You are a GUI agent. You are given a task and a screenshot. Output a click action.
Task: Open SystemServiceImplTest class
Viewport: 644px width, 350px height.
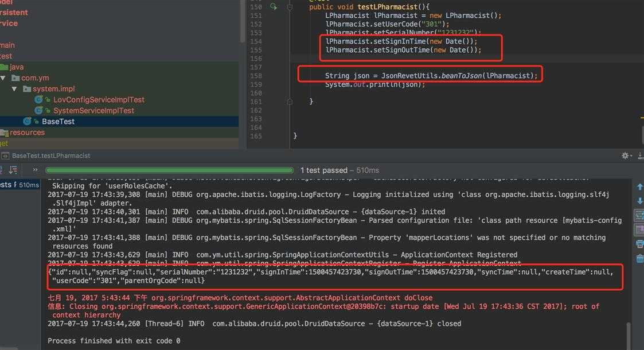tap(93, 111)
